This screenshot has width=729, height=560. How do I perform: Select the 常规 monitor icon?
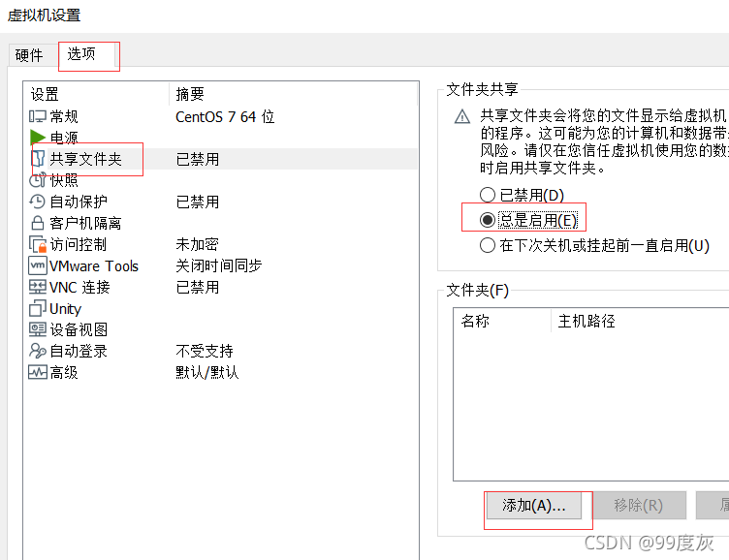37,116
